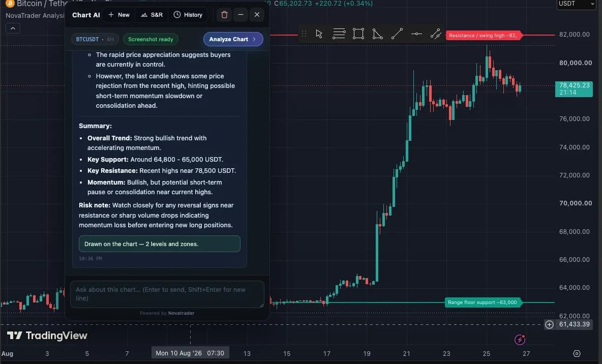Viewport: 602px width, 364px height.
Task: Click the current price tag 78,425.23
Action: pos(574,88)
